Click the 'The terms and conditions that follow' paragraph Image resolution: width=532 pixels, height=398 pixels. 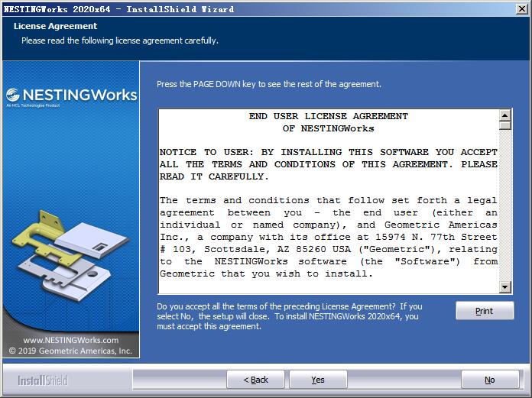click(329, 237)
